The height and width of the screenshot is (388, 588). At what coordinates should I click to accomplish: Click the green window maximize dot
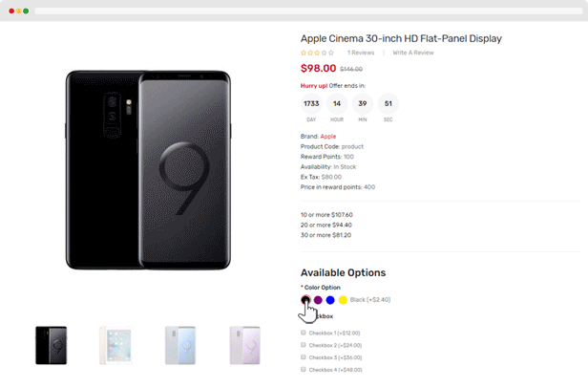[x=26, y=11]
